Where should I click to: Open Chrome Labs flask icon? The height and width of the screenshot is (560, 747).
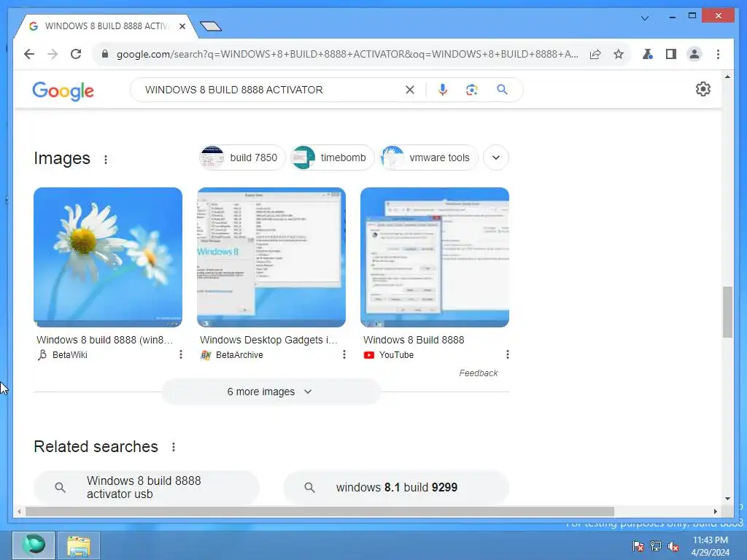[x=647, y=54]
